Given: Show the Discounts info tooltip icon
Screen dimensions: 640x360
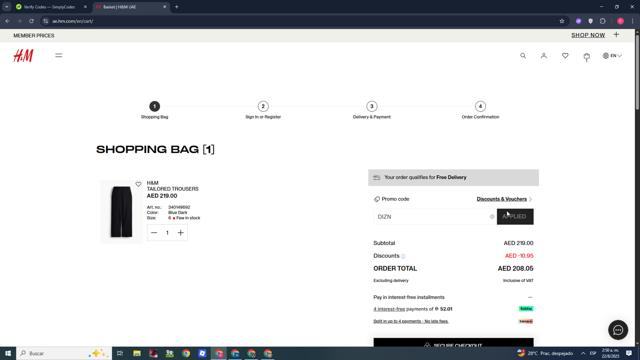Looking at the screenshot, I should (x=403, y=256).
